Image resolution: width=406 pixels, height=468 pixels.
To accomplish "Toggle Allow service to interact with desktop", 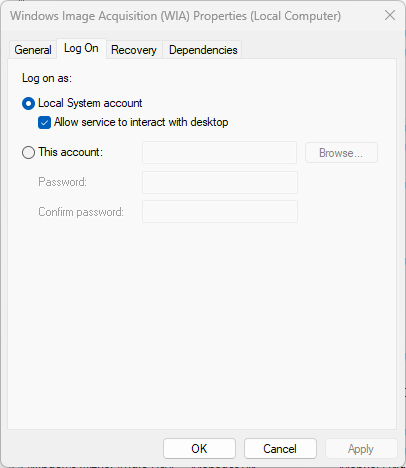I will [44, 122].
